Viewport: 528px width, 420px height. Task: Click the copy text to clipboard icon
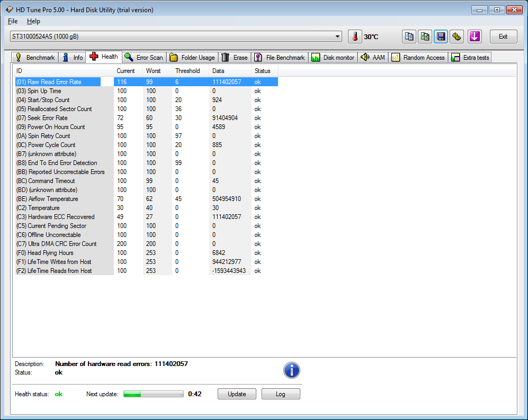pos(409,36)
